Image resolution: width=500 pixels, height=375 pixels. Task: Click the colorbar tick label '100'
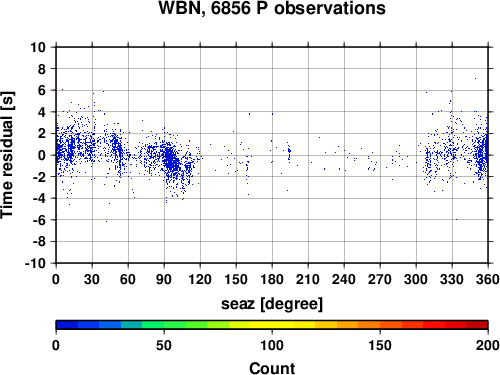[x=272, y=345]
